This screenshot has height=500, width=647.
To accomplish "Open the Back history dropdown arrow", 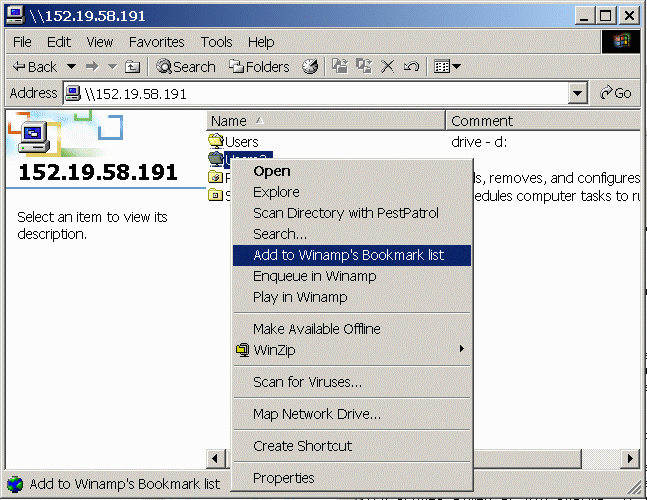I will coord(71,66).
